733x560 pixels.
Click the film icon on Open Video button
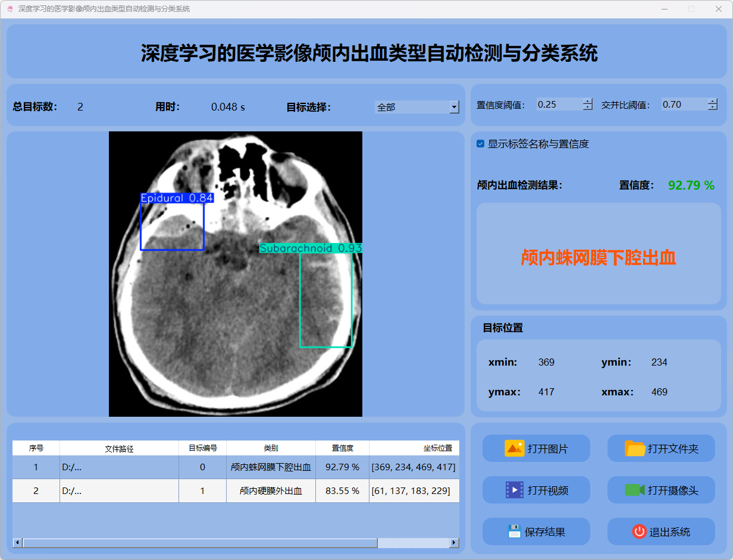[x=514, y=490]
